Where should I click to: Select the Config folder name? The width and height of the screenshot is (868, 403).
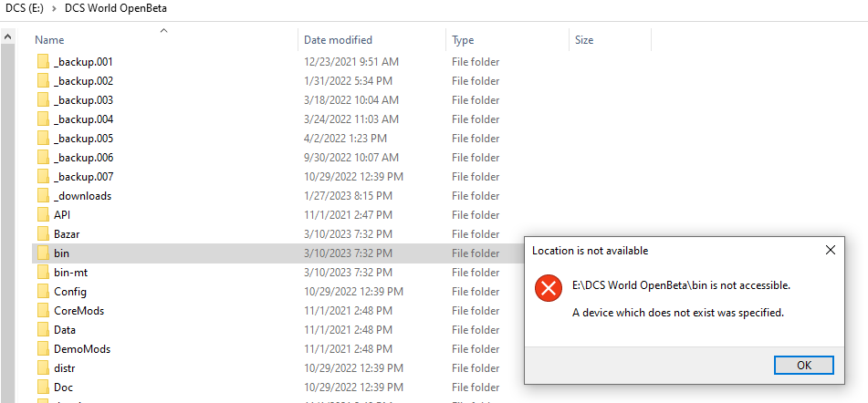[x=70, y=292]
